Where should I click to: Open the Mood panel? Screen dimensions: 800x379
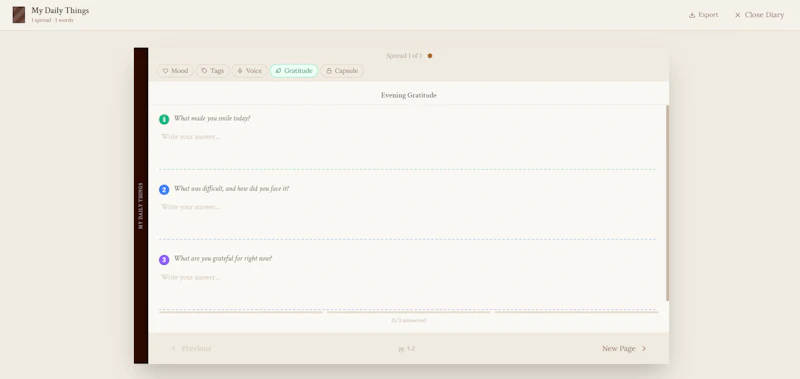[175, 71]
